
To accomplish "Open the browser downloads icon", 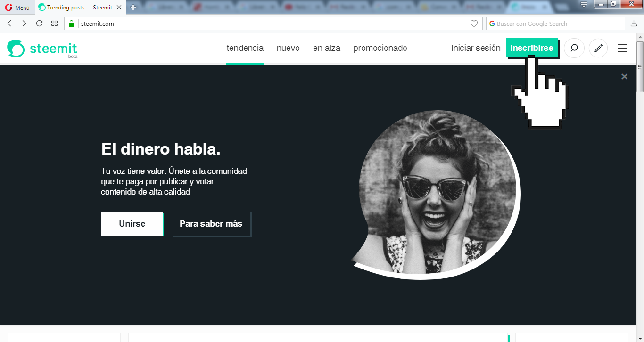I will click(634, 24).
